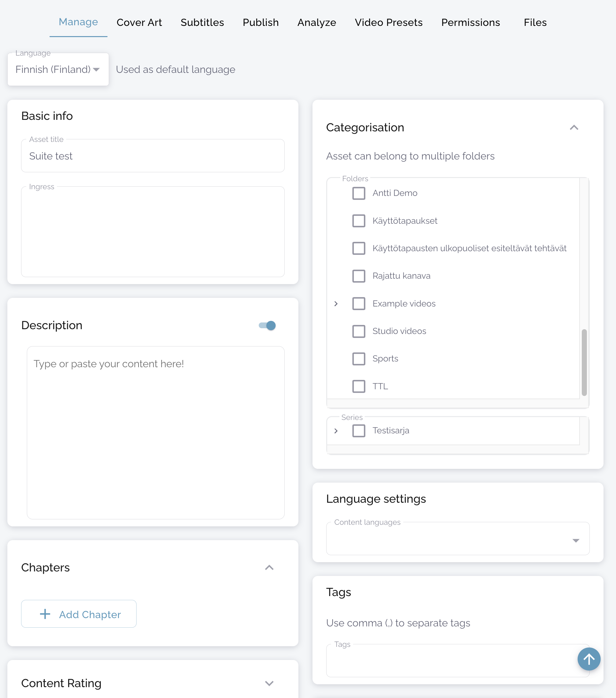Collapse the Categorisation panel chevron
The height and width of the screenshot is (698, 616).
click(574, 128)
